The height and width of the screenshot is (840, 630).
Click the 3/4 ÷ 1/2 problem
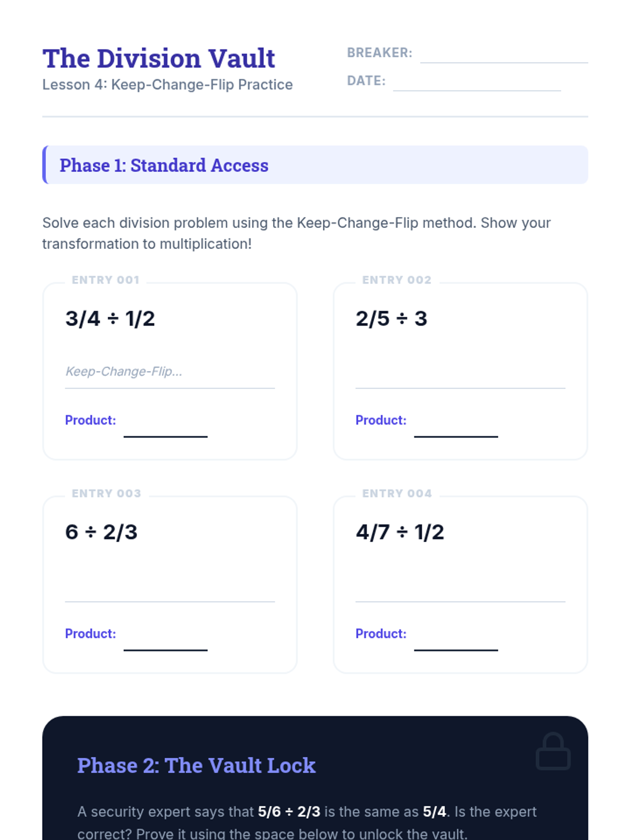(x=110, y=319)
